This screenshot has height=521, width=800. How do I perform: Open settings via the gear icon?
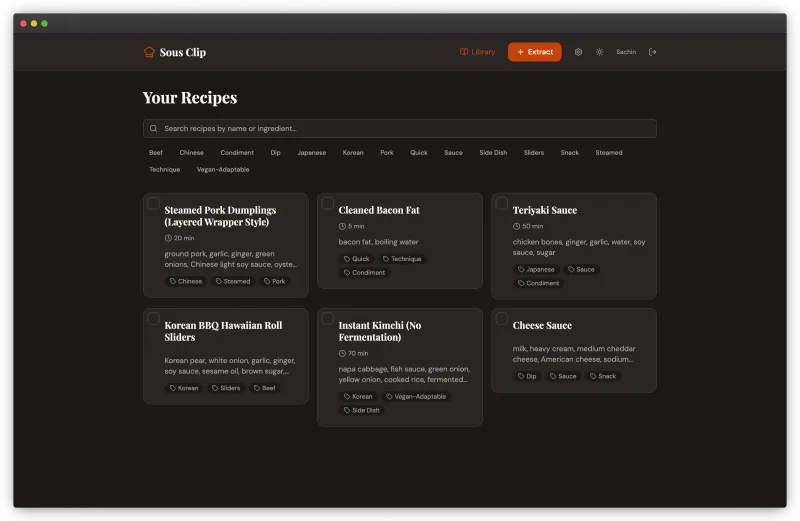pyautogui.click(x=578, y=52)
